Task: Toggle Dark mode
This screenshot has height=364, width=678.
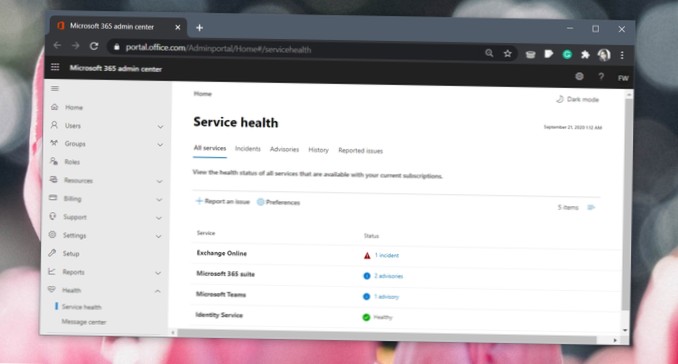Action: coord(578,99)
